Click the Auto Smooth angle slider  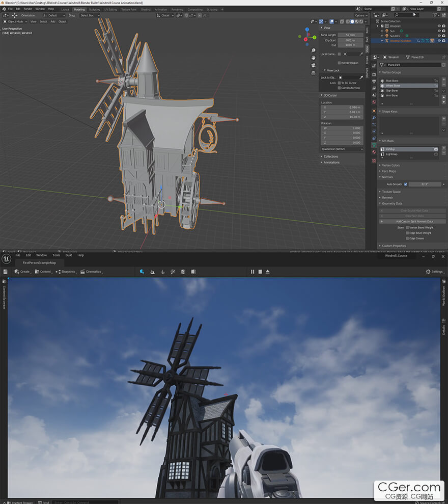(x=425, y=184)
